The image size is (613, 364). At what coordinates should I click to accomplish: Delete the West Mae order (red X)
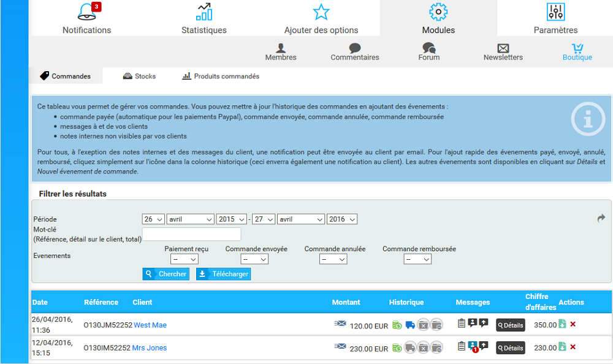point(573,324)
